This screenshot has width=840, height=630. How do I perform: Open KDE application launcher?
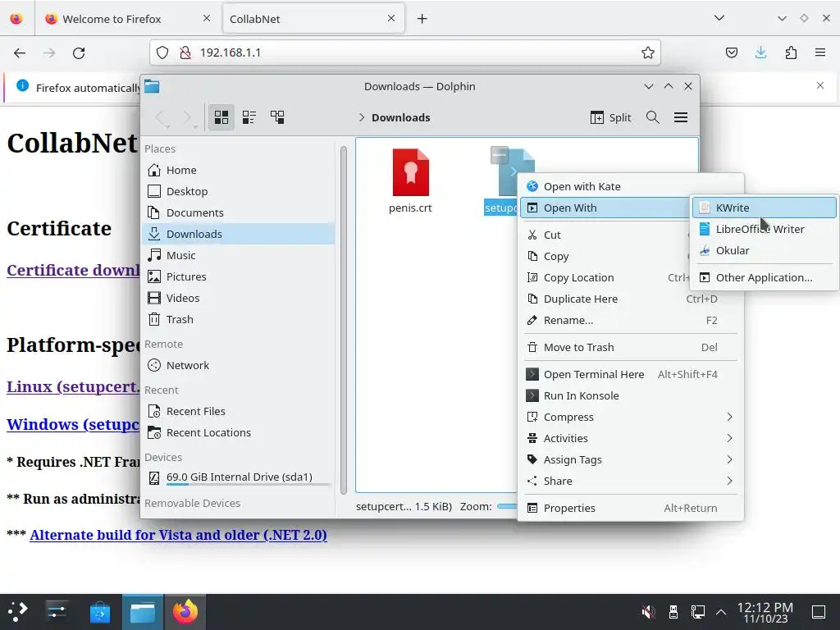[18, 611]
